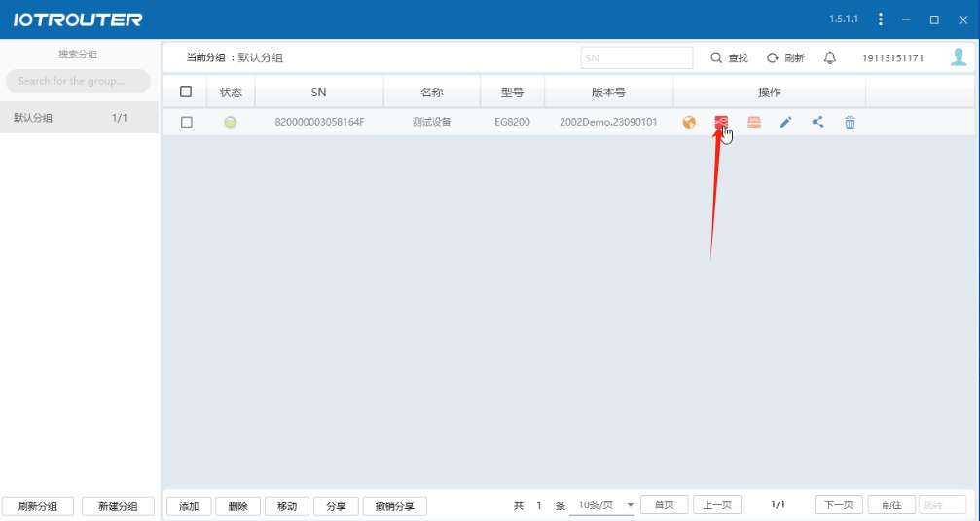The image size is (980, 521).
Task: Toggle the select-all checkbox in table header
Action: point(186,93)
